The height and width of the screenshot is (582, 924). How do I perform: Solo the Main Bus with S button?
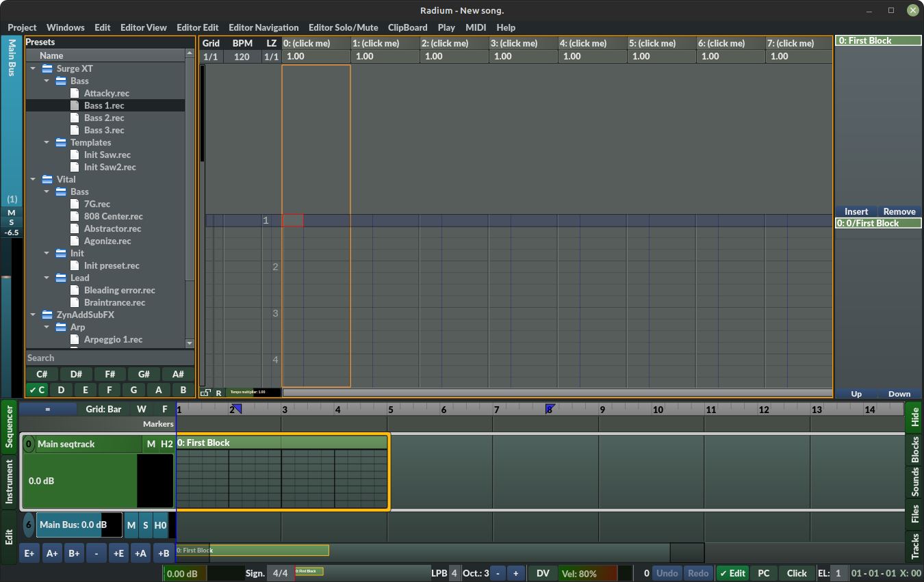click(146, 525)
